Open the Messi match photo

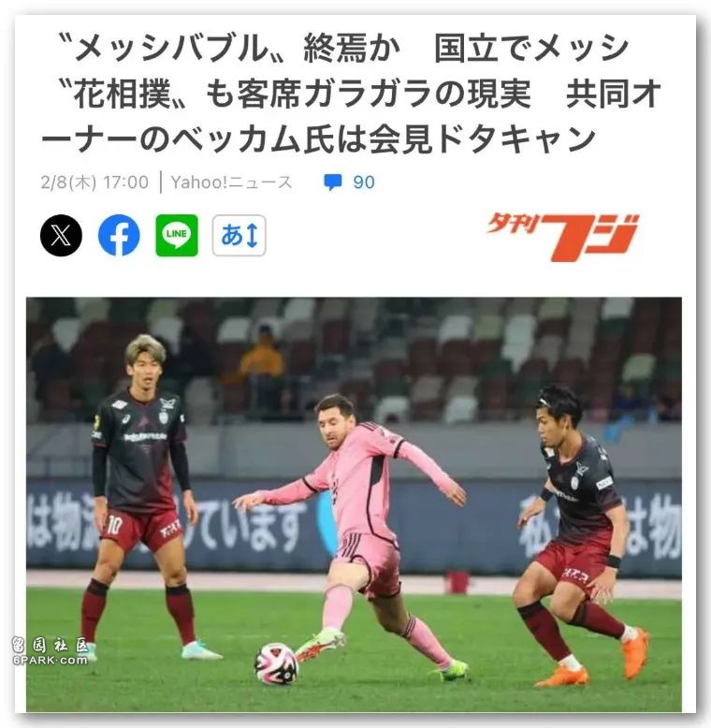354,504
